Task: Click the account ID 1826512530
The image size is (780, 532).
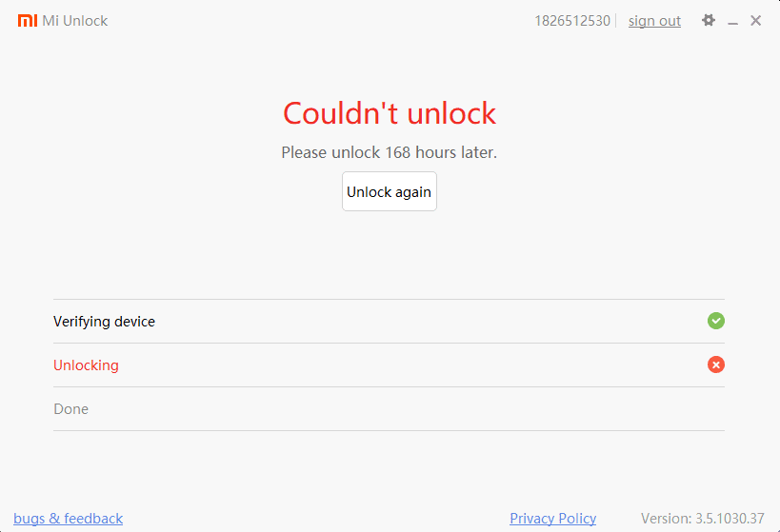Action: coord(572,21)
